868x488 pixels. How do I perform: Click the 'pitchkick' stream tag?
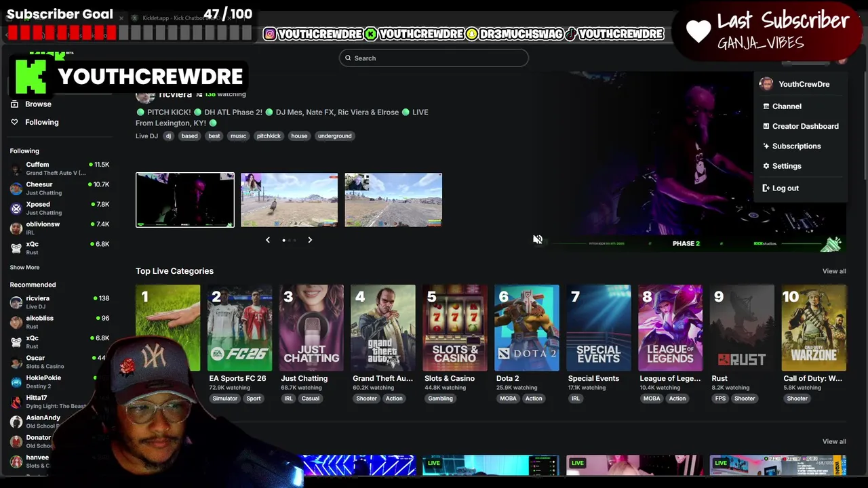pyautogui.click(x=269, y=136)
